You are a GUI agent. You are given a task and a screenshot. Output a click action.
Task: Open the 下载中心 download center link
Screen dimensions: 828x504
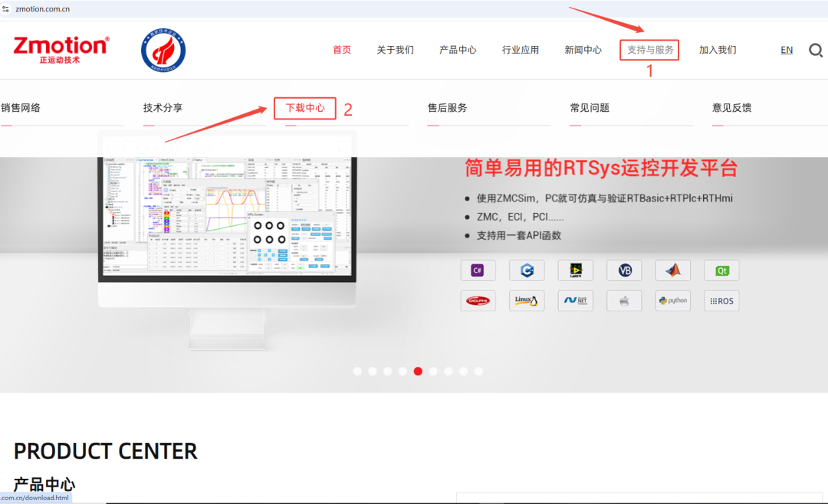[304, 108]
